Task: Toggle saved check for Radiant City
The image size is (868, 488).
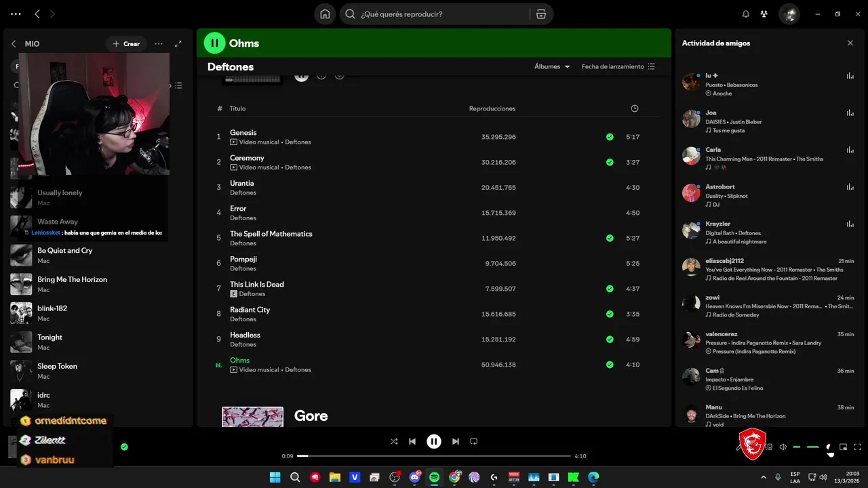Action: (x=610, y=314)
